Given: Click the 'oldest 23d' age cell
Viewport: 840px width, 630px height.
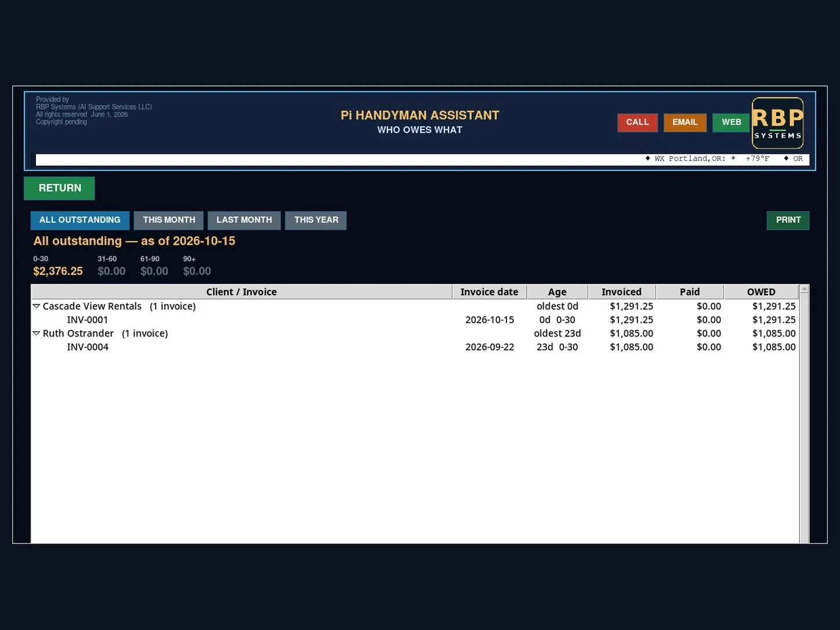Looking at the screenshot, I should 557,334.
